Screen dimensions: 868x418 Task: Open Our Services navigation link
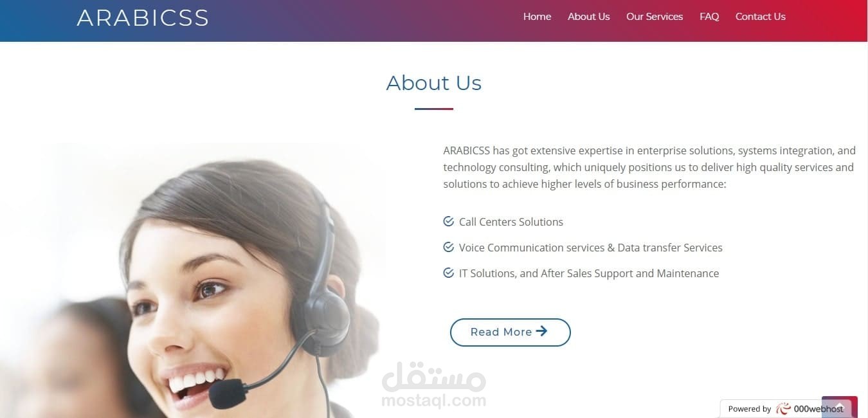pyautogui.click(x=655, y=17)
